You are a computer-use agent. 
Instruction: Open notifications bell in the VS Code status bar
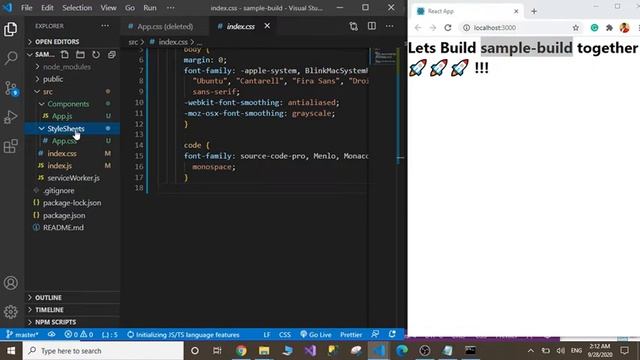point(392,334)
